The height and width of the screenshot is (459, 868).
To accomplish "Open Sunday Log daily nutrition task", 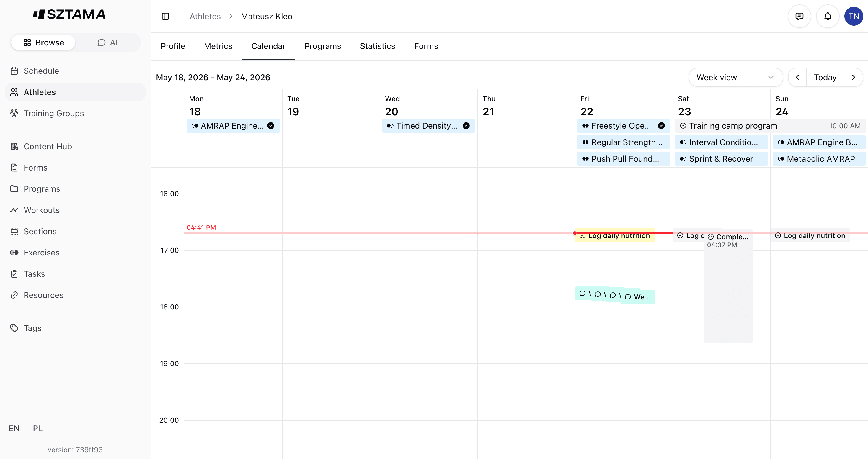I will point(811,235).
